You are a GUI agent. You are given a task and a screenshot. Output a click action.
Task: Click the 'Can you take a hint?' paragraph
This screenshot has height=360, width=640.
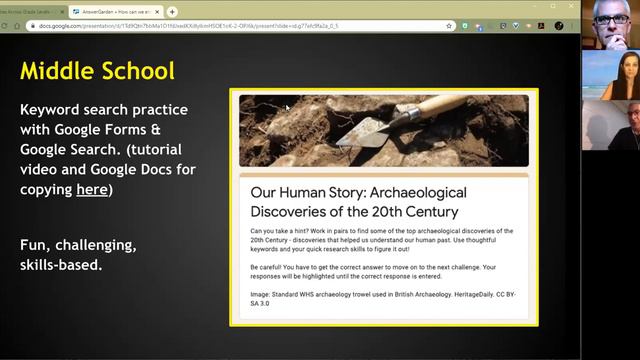pos(382,240)
